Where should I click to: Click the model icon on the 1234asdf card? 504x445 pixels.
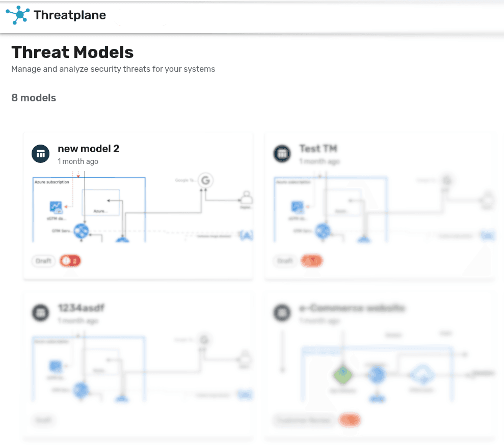tap(40, 313)
